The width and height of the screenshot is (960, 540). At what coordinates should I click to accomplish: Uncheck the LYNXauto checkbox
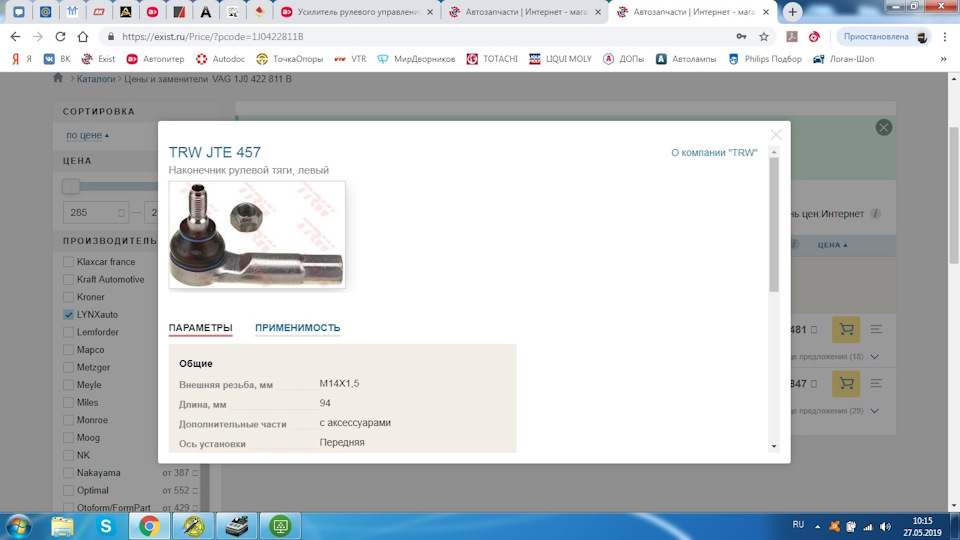click(x=68, y=315)
